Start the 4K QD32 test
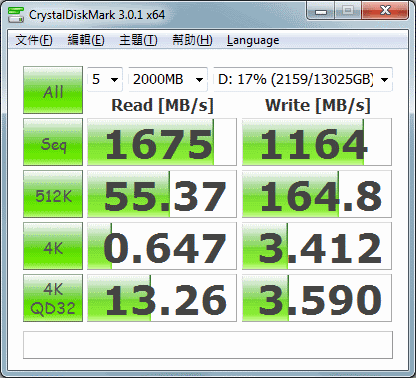Screen dimensions: 416x378 (53, 298)
